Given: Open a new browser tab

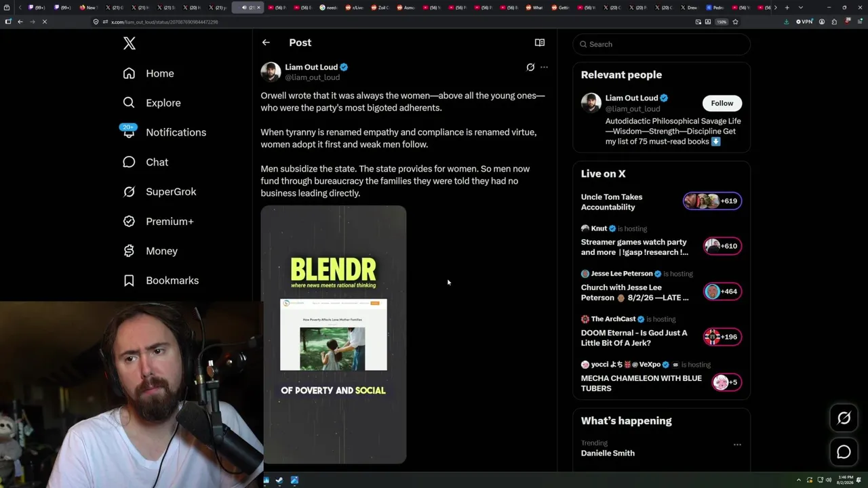Looking at the screenshot, I should point(787,7).
